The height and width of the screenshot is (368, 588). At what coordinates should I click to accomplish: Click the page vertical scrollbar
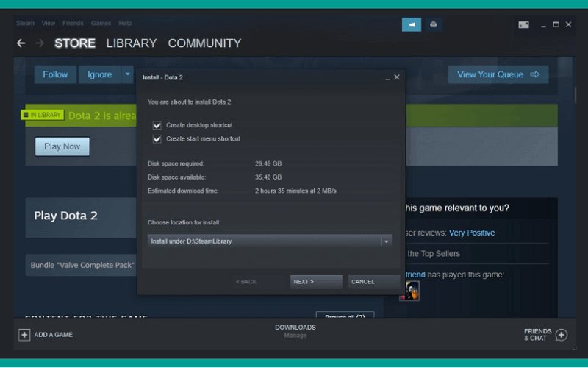pos(575,96)
